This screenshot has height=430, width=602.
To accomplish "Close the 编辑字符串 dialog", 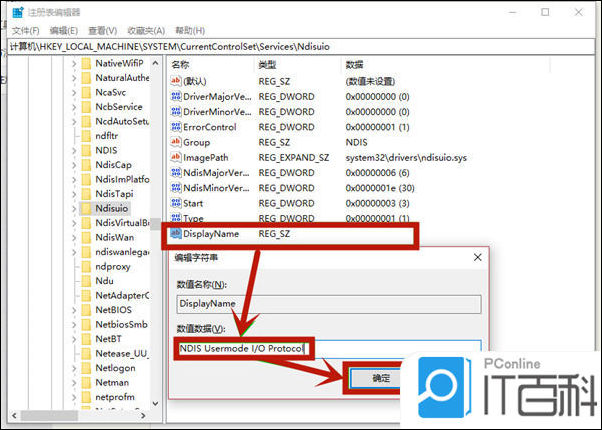I will [477, 257].
